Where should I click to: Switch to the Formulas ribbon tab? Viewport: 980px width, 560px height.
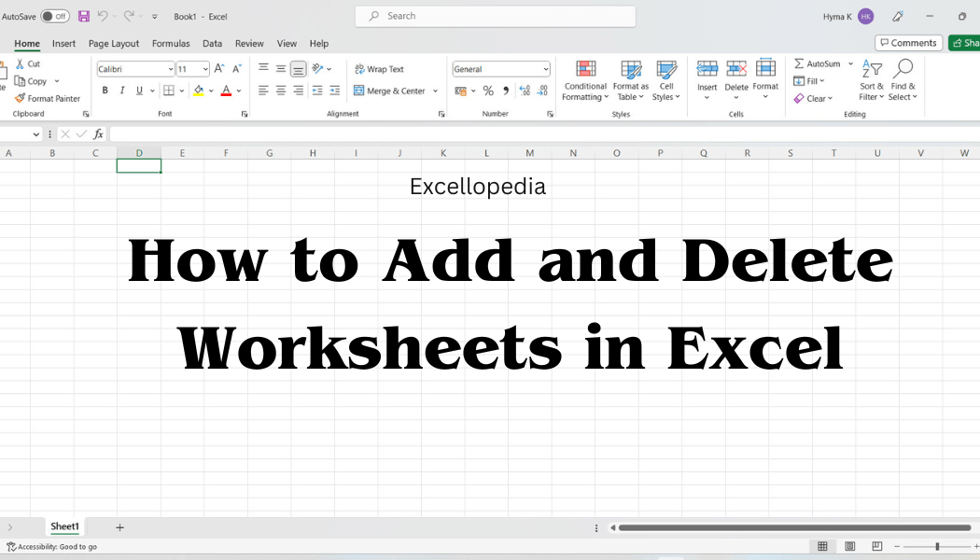(171, 43)
